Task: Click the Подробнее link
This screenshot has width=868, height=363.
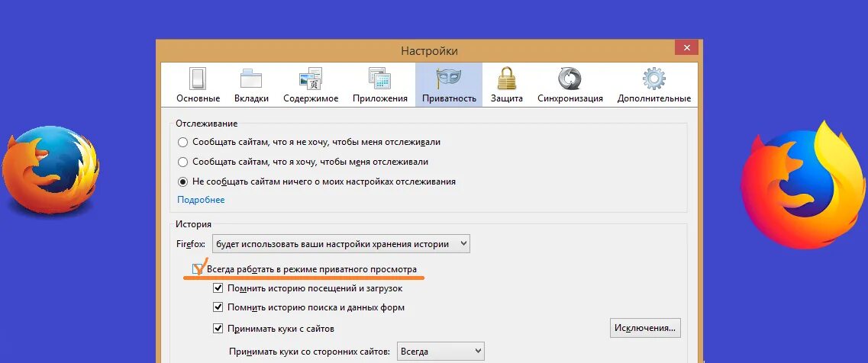Action: (x=201, y=200)
